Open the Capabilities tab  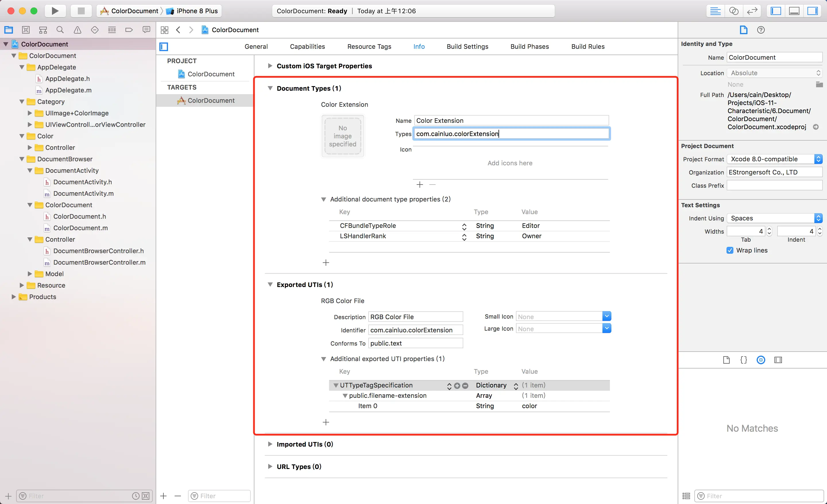pos(307,47)
